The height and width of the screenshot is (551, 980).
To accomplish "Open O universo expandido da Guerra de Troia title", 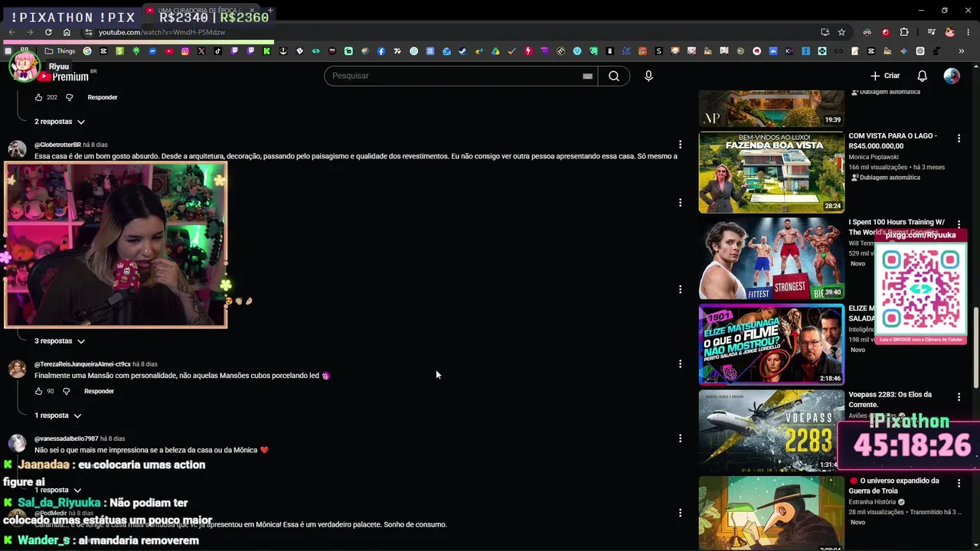I will point(894,486).
